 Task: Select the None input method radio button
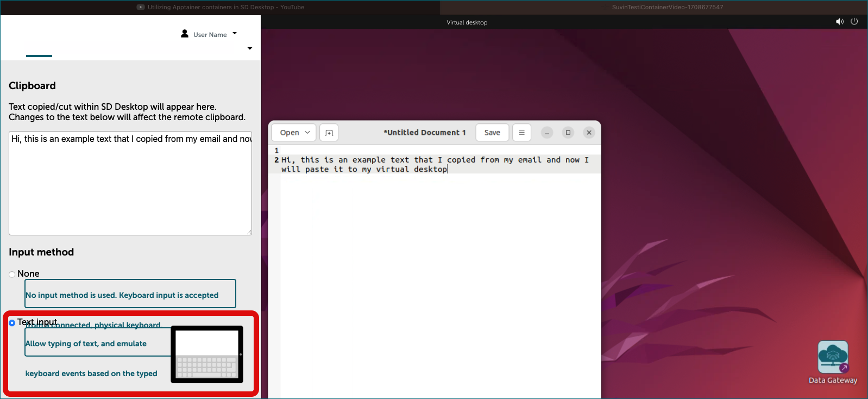pos(12,275)
